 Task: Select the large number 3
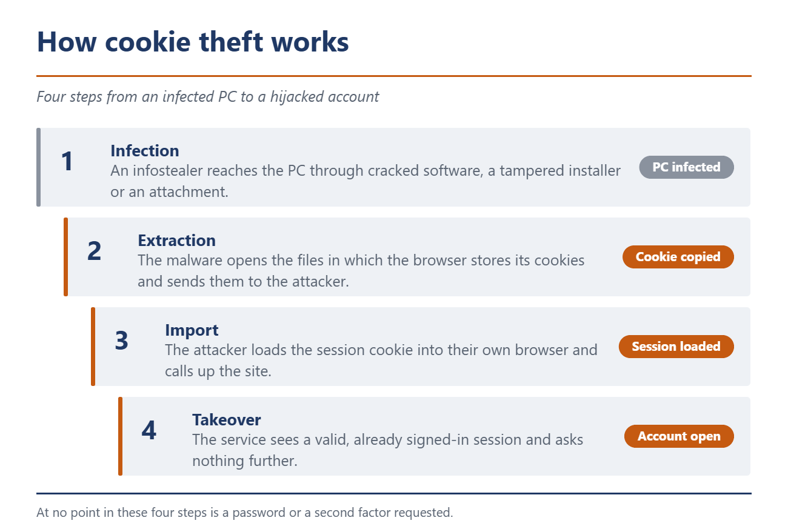(x=121, y=341)
